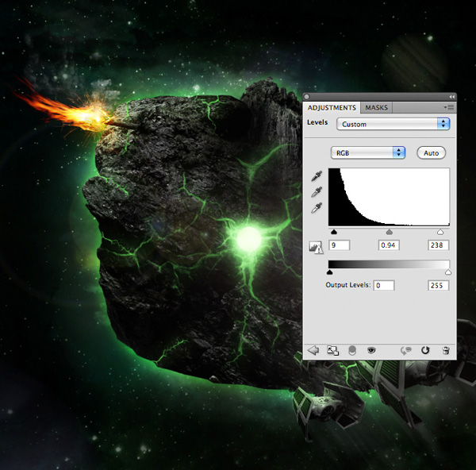Open the panel options flyout menu
476x470 pixels.
(449, 107)
